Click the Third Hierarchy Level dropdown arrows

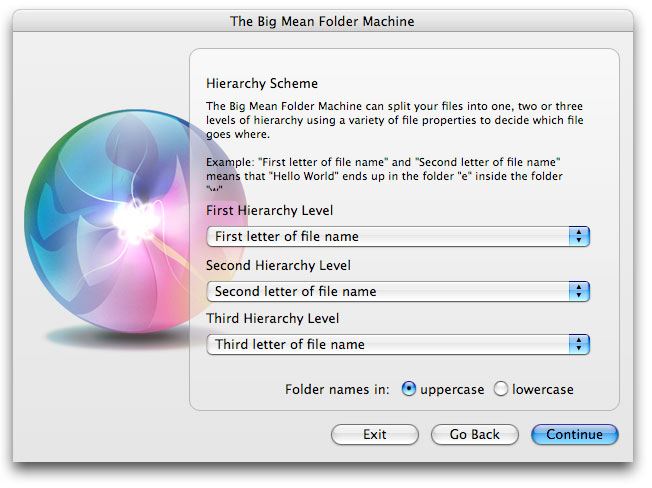[x=579, y=344]
